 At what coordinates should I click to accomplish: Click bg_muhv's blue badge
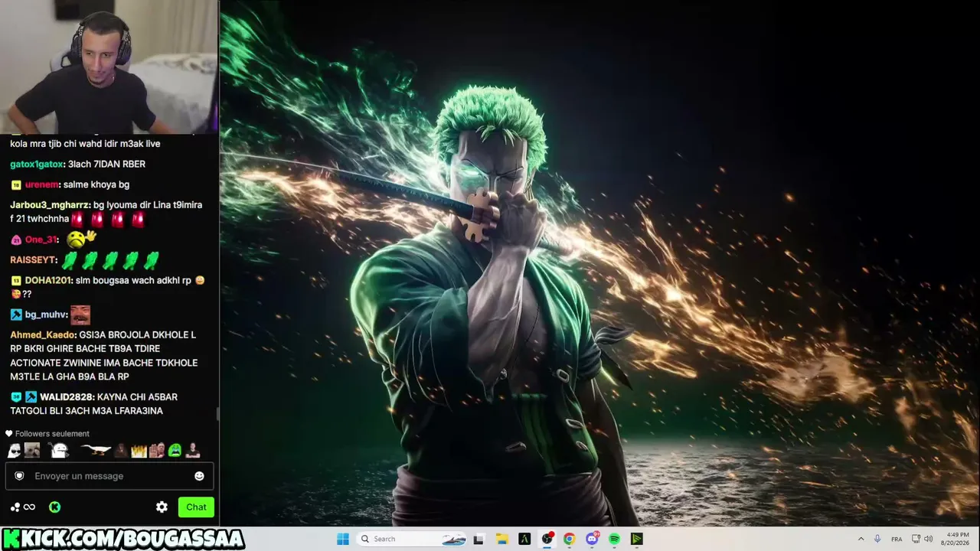point(15,315)
